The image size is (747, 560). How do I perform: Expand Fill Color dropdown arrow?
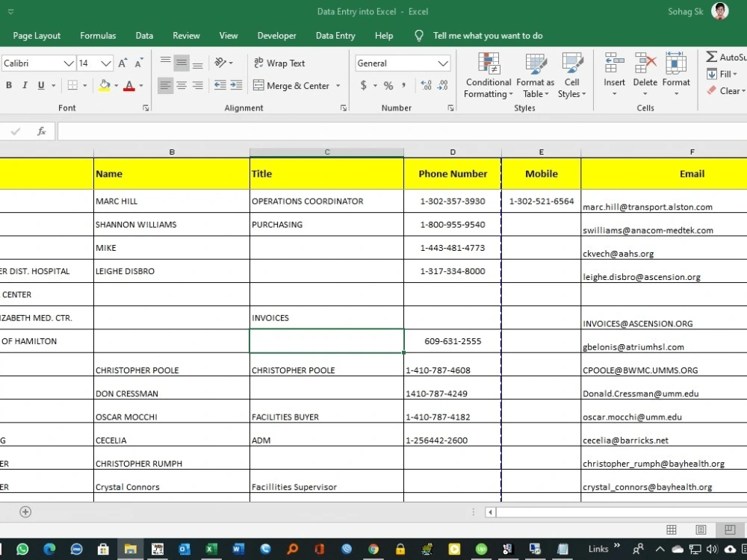point(116,86)
